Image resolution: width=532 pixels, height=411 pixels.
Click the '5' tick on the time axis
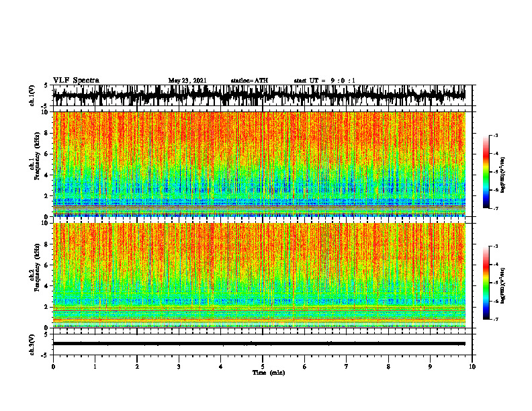pyautogui.click(x=263, y=367)
